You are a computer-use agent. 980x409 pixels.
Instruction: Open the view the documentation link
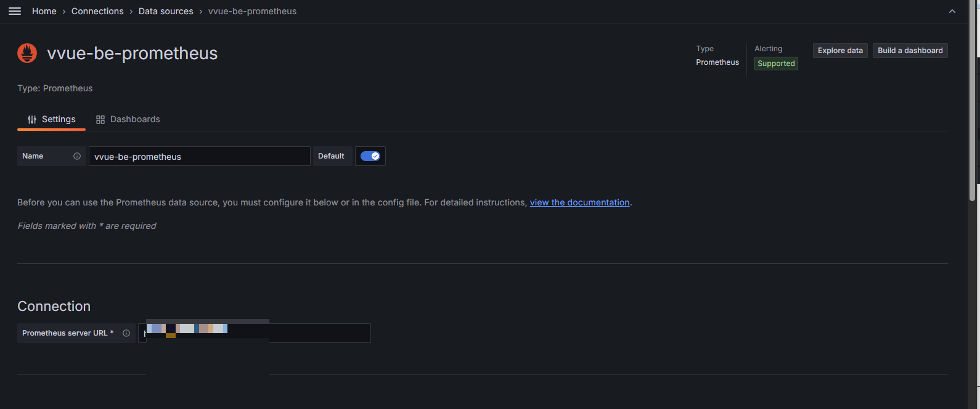[579, 202]
